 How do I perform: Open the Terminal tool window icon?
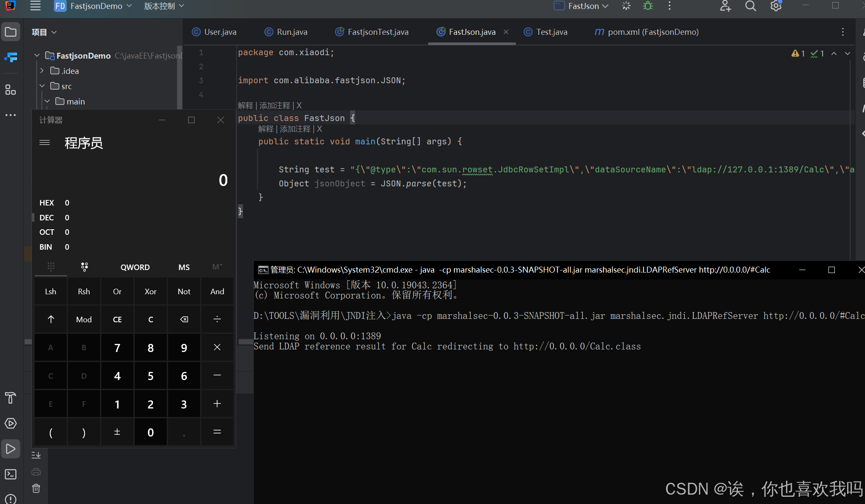coord(11,474)
